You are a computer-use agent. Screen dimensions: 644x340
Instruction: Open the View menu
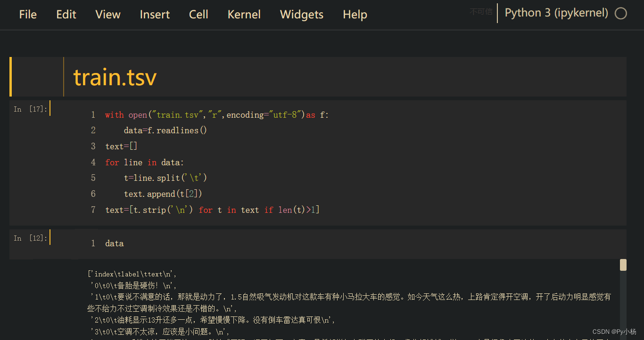click(107, 15)
